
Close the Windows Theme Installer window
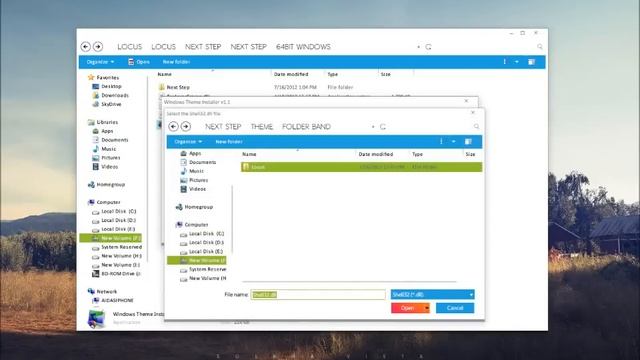pos(467,101)
